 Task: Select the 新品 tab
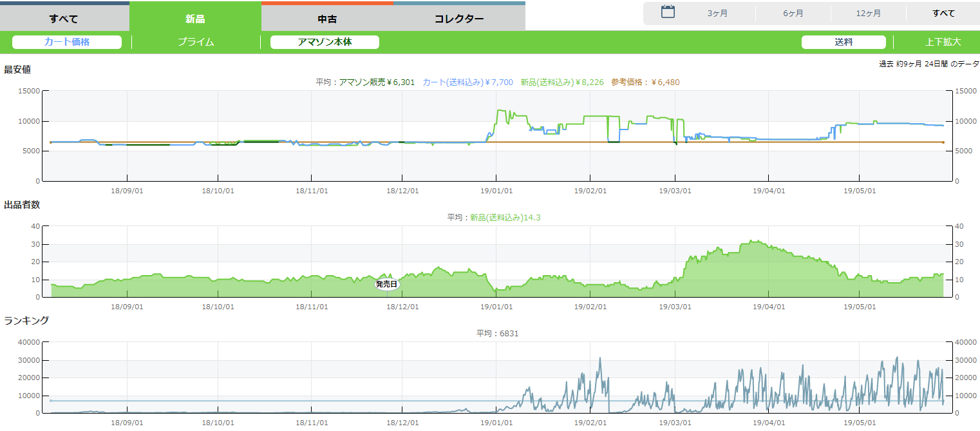(x=195, y=18)
